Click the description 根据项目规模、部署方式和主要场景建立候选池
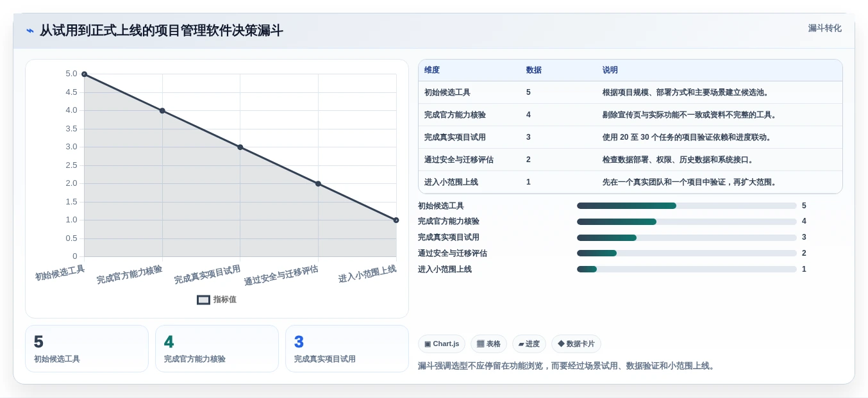868x398 pixels. click(686, 92)
